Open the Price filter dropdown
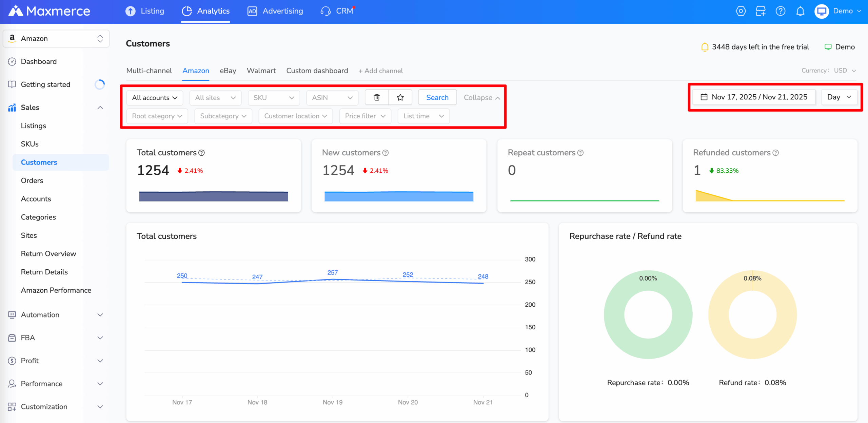Image resolution: width=868 pixels, height=423 pixels. 365,116
